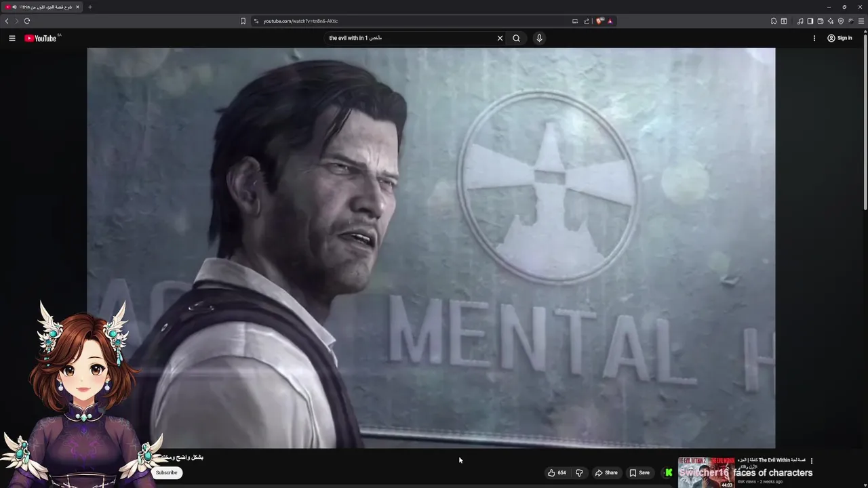Click the youtube.com URL in address bar
Viewport: 868px width, 488px height.
tap(300, 21)
